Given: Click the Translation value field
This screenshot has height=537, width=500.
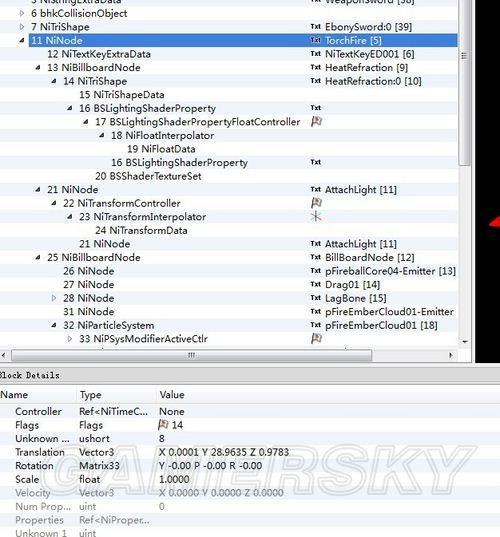Looking at the screenshot, I should click(x=224, y=452).
